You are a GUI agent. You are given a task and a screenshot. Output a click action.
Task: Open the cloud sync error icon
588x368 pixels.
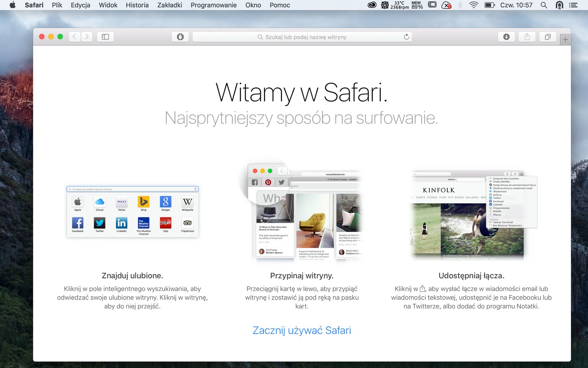(x=446, y=5)
